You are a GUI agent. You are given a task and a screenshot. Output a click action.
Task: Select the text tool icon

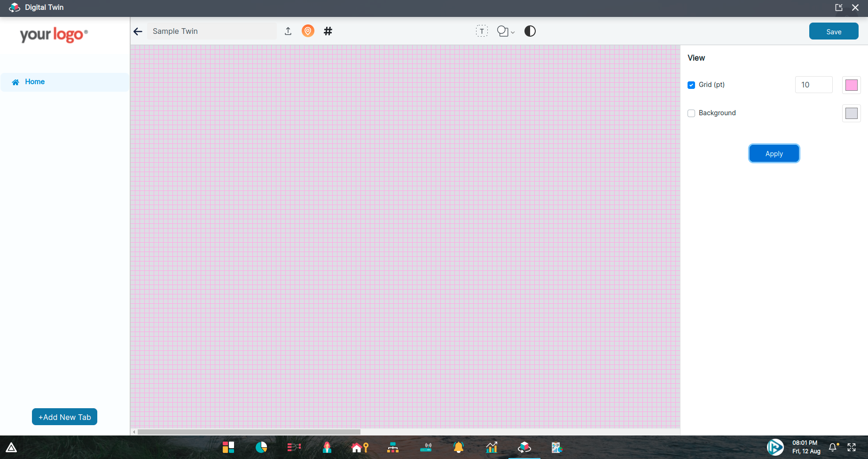(x=482, y=31)
